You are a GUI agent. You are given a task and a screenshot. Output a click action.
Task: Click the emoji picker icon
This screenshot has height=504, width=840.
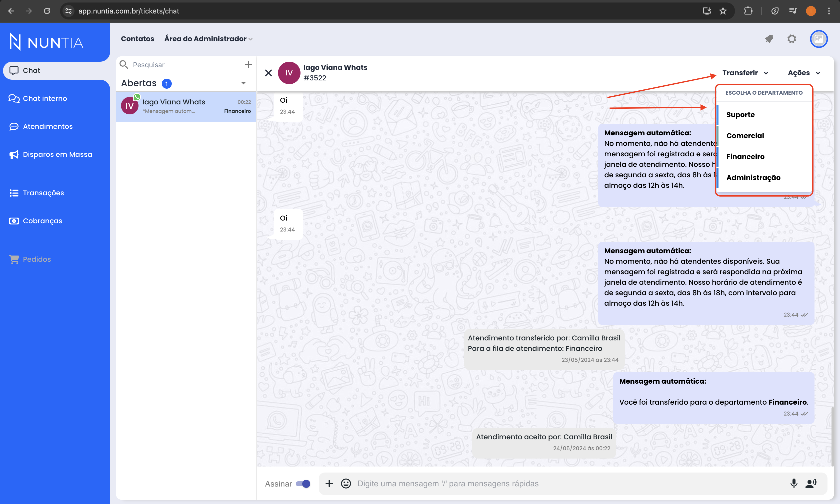tap(346, 483)
